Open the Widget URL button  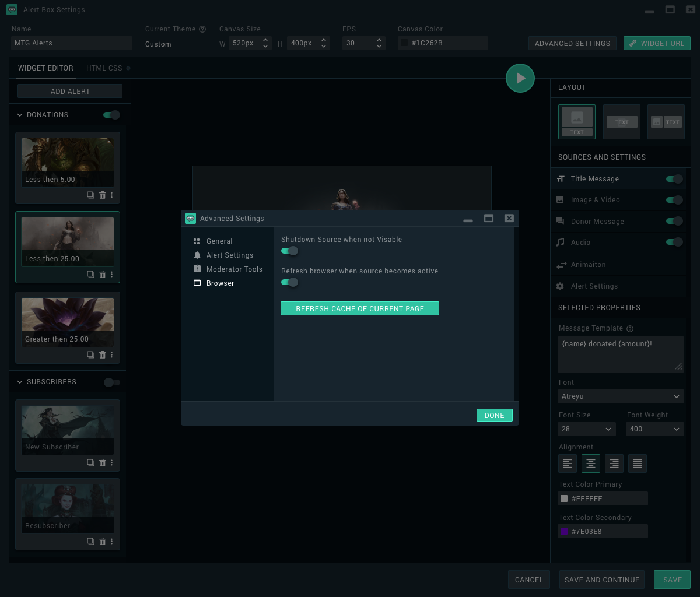pos(657,43)
